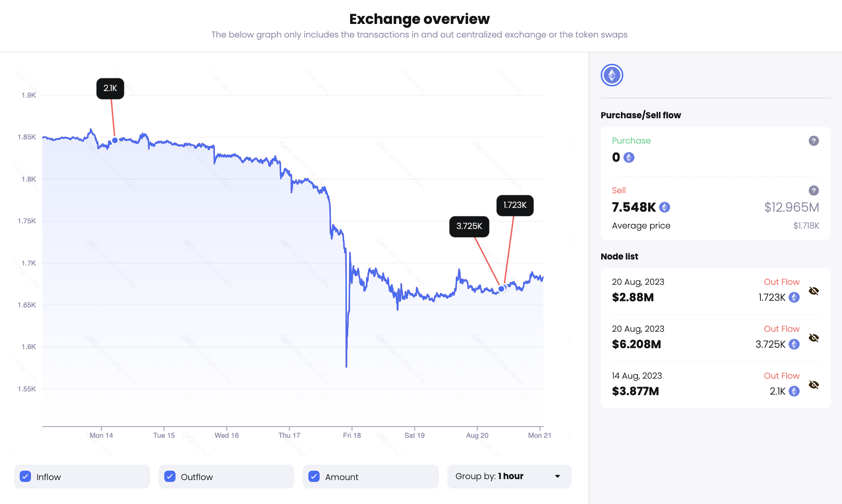The image size is (842, 504).
Task: Click the large Ethereum token icon
Action: pos(612,75)
